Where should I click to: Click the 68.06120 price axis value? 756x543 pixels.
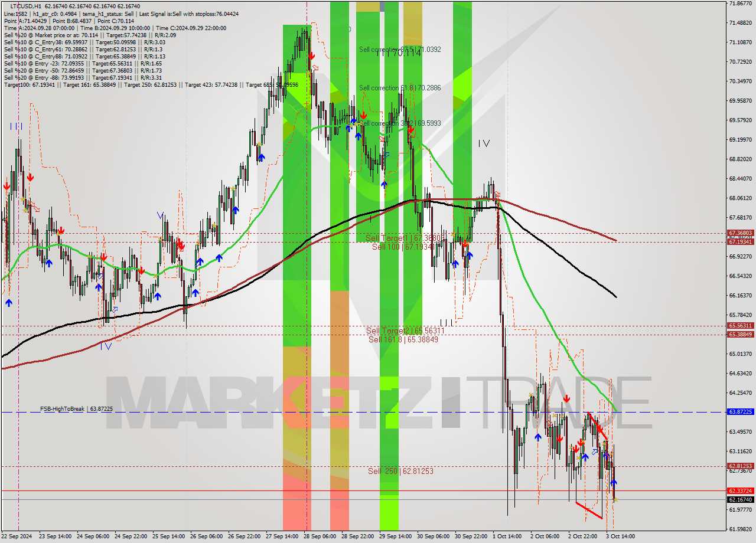[740, 198]
